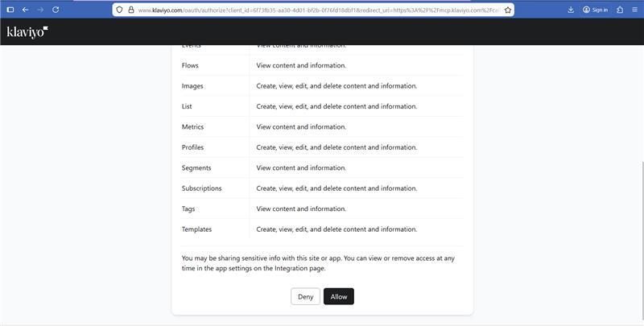This screenshot has height=326, width=644.
Task: Open the browser application menu
Action: coord(634,10)
